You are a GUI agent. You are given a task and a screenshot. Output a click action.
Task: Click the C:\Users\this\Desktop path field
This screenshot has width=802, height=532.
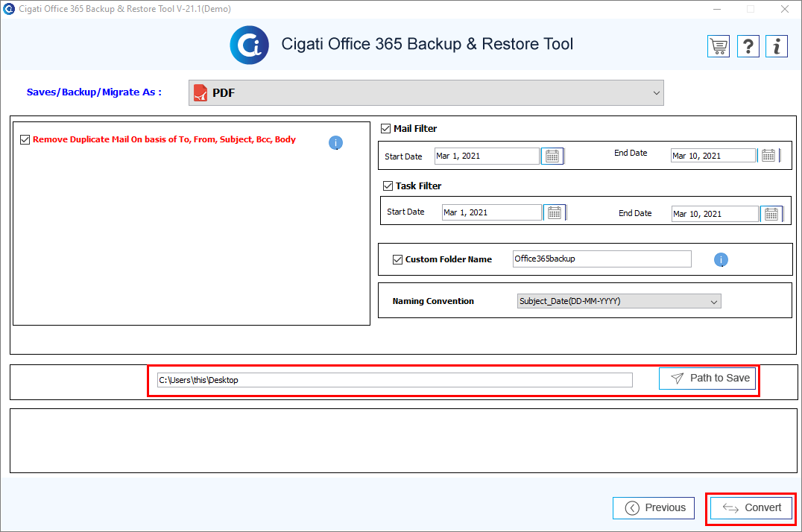pos(395,380)
